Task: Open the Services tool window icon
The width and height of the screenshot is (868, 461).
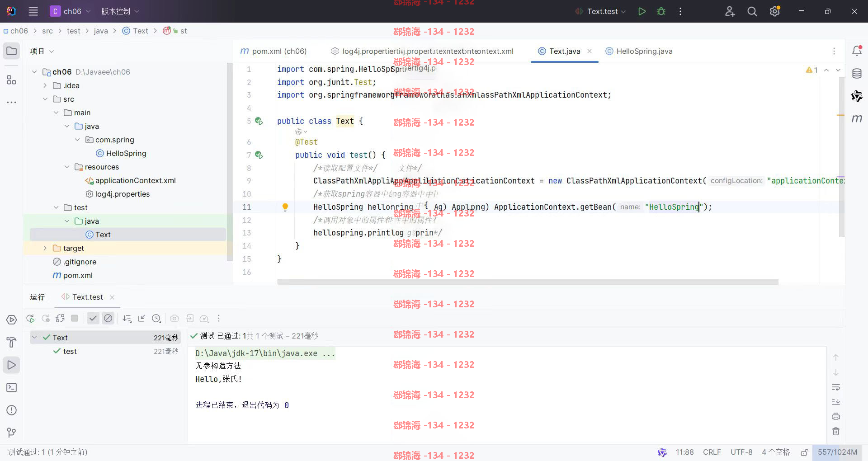Action: tap(12, 320)
